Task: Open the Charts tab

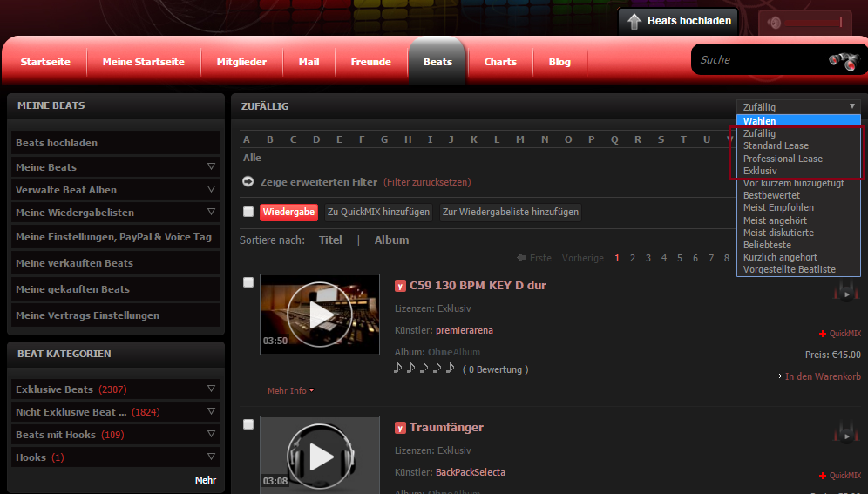Action: point(500,62)
